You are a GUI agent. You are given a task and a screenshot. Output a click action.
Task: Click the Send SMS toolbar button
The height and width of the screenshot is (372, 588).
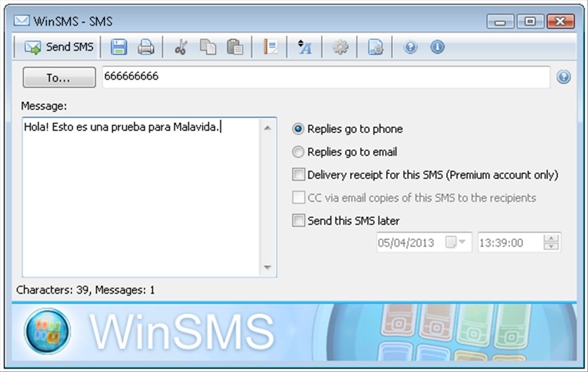pos(59,47)
